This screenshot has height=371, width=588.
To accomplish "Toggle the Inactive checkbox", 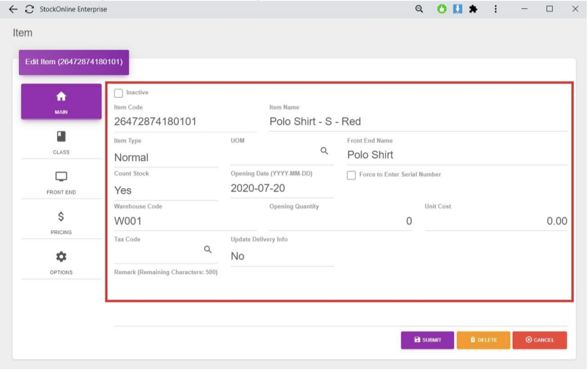I will [x=119, y=93].
